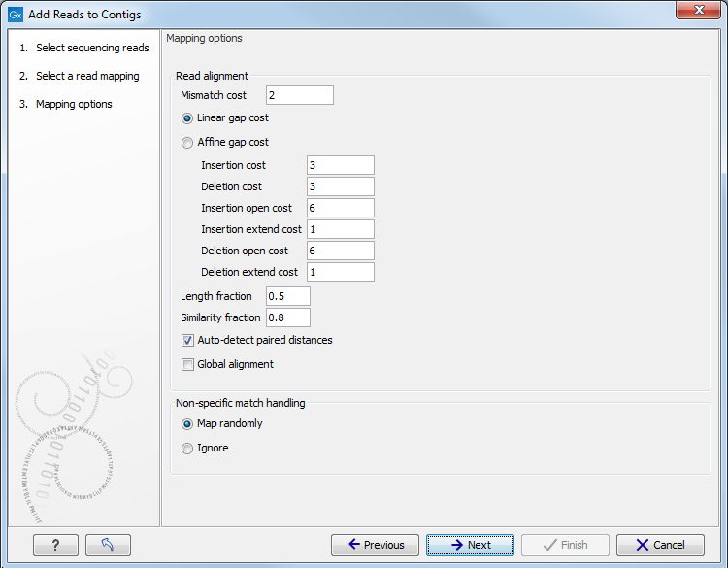Click the Mapping options heading
This screenshot has height=568, width=728.
[204, 38]
